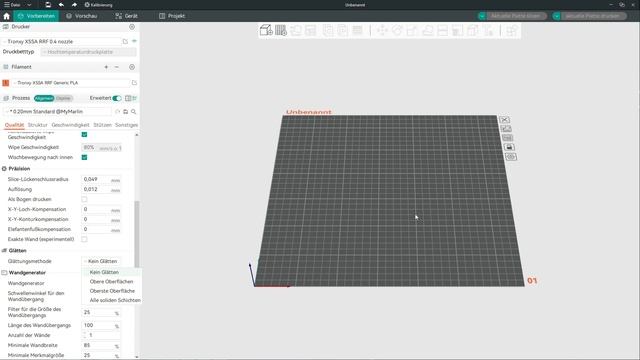Switch to the Stützen tab
This screenshot has height=360, width=640.
point(102,125)
